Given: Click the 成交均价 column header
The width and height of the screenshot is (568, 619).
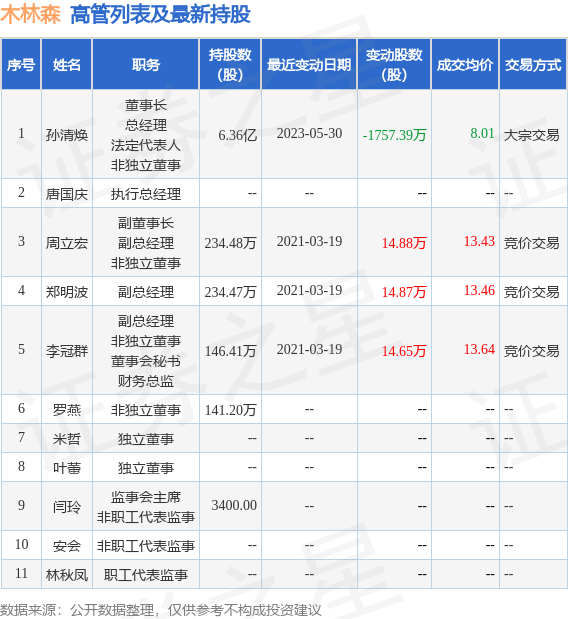Looking at the screenshot, I should [465, 64].
